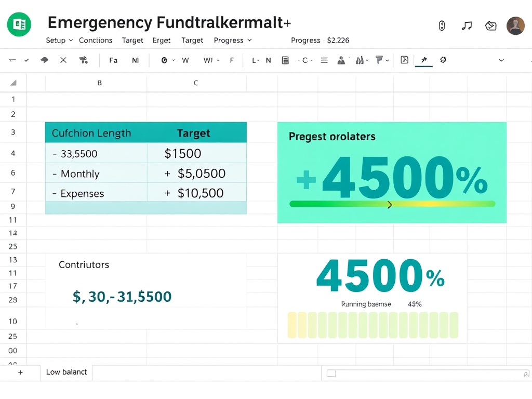This screenshot has height=399, width=532.
Task: Click the $,30,-31,5500 amount
Action: click(x=122, y=297)
